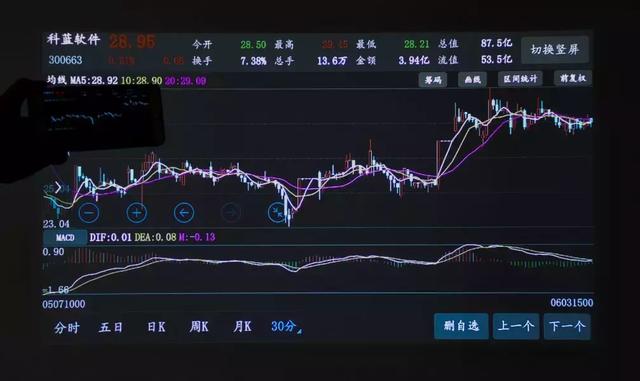Open the 30分 period dropdown
This screenshot has height=381, width=640.
[x=287, y=326]
